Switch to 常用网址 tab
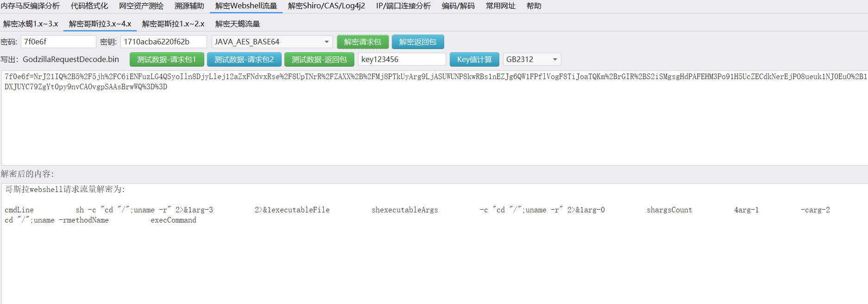This screenshot has height=304, width=868. (500, 6)
